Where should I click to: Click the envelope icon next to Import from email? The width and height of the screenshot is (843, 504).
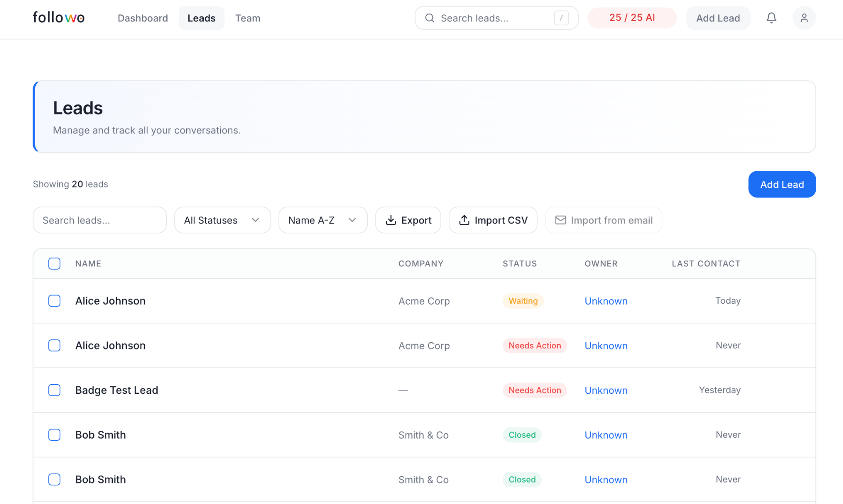[x=560, y=220]
